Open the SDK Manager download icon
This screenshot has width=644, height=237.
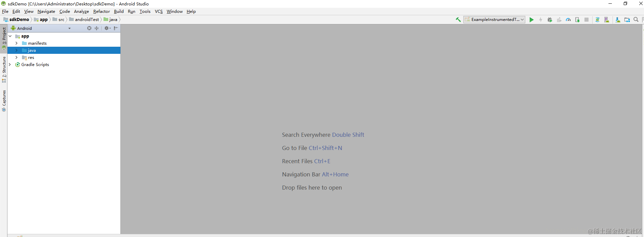618,20
